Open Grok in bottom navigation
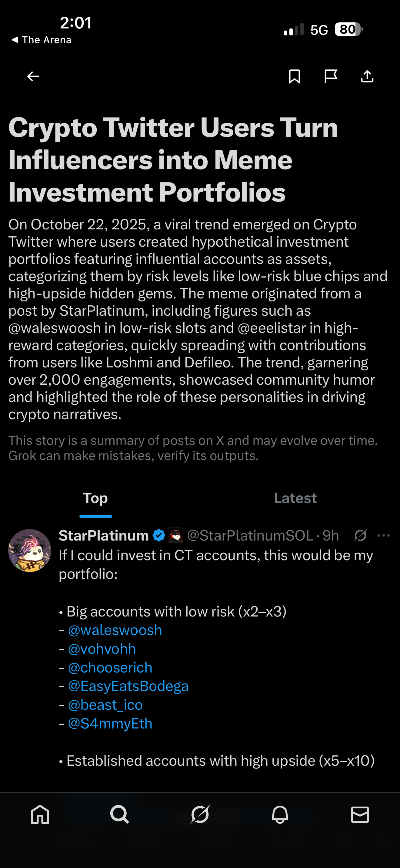 [x=200, y=815]
